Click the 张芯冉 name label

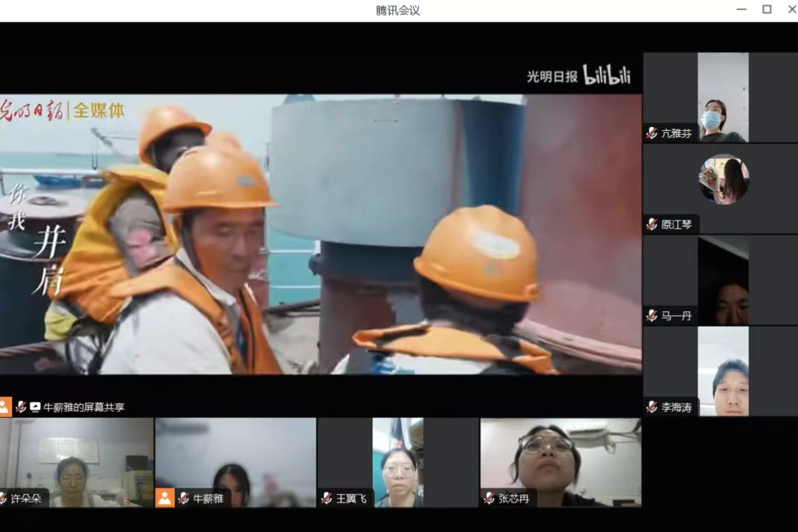click(x=514, y=499)
